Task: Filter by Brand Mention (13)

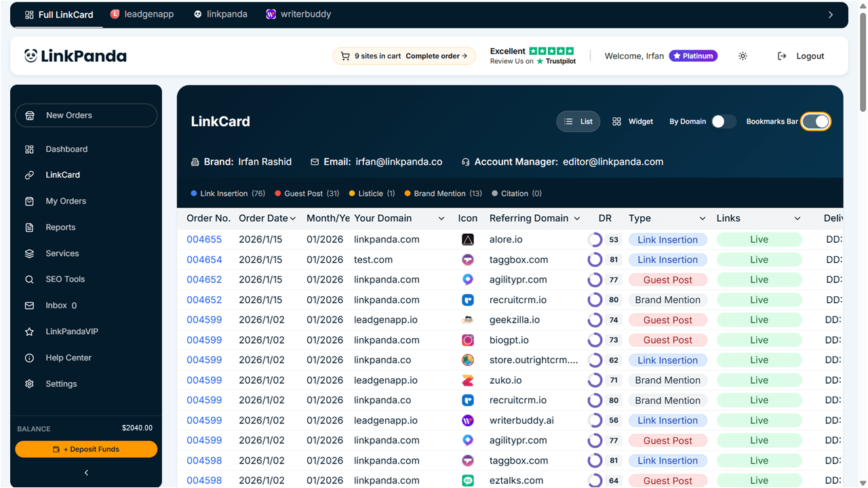Action: [x=443, y=193]
